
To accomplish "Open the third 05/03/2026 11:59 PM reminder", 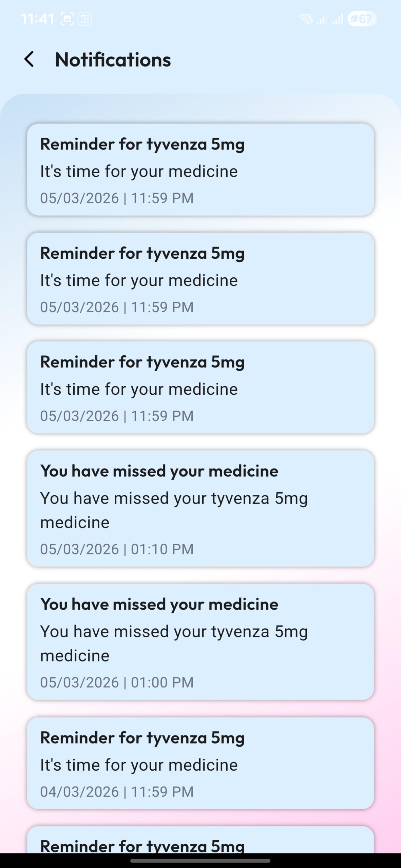I will pyautogui.click(x=200, y=388).
